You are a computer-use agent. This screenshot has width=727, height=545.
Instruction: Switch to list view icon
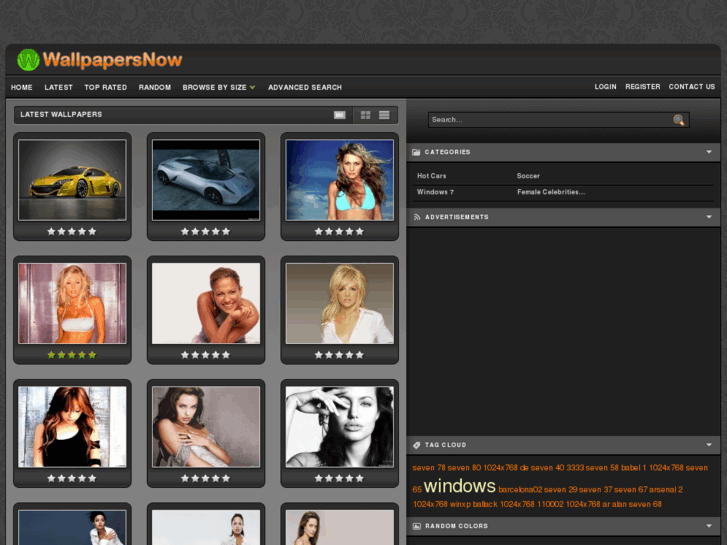coord(384,115)
